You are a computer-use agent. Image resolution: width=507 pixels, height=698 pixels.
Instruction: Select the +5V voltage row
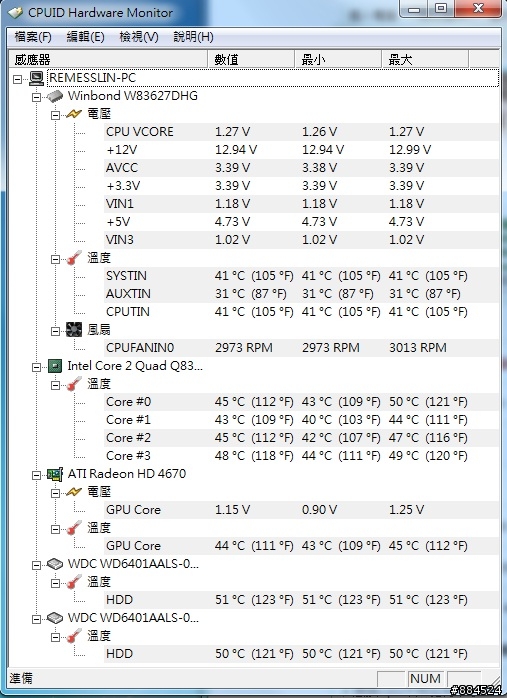point(301,222)
